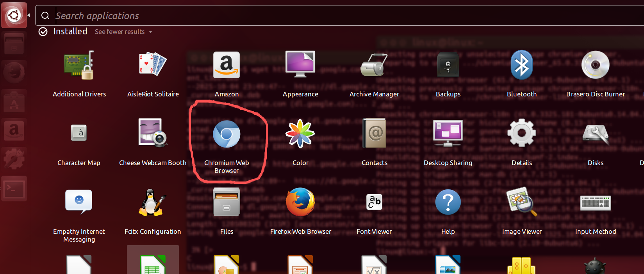The height and width of the screenshot is (274, 644).
Task: Open the LibreOffice Calc spreadsheet icon
Action: pyautogui.click(x=153, y=265)
